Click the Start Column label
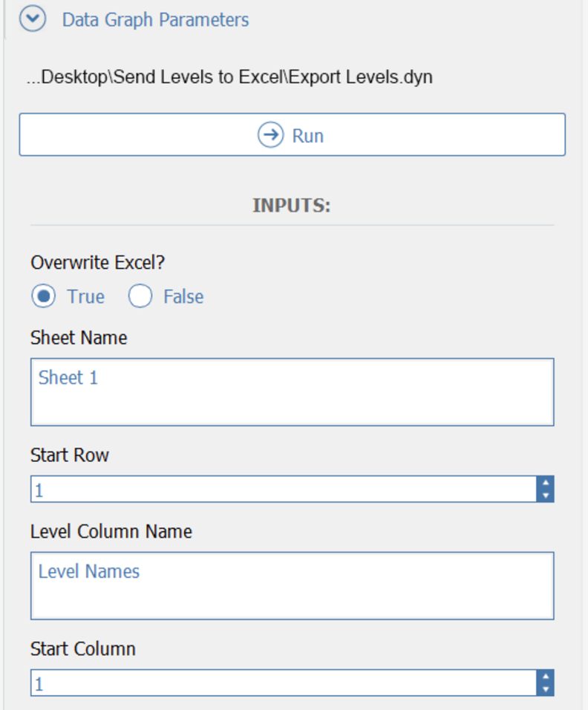Screen dimensions: 588x710 point(83,649)
